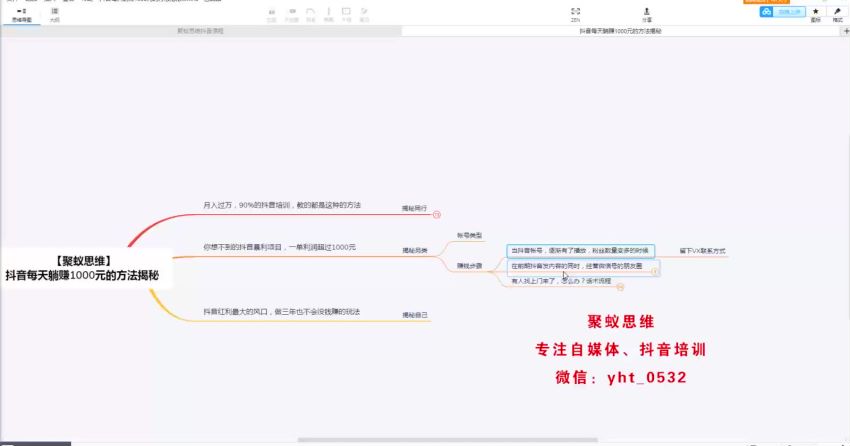Image resolution: width=850 pixels, height=446 pixels.
Task: Click the 外框 boundary toolbar icon
Action: coord(346,15)
